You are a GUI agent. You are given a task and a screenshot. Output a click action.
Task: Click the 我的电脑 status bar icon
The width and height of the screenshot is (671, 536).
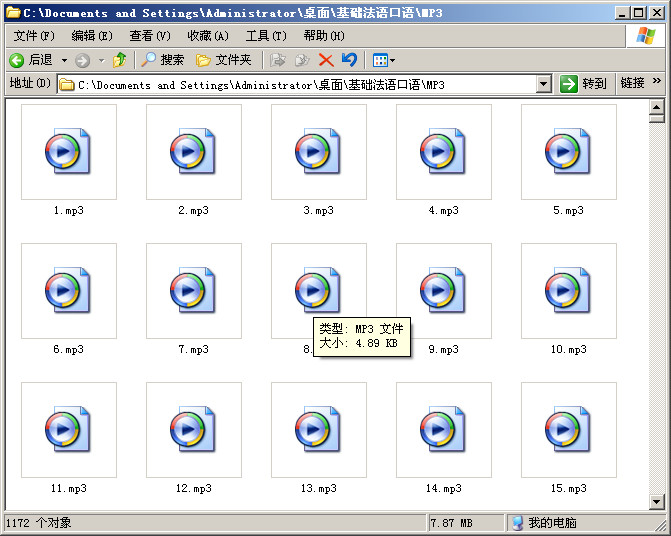click(518, 523)
